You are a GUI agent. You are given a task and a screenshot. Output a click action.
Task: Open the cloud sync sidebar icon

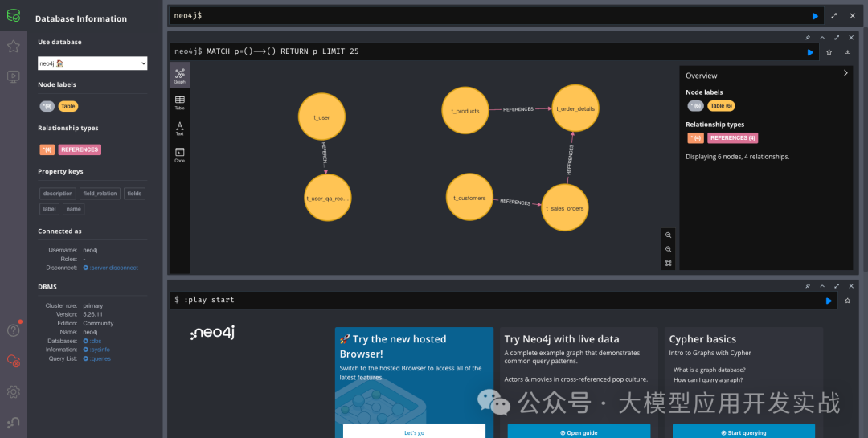pos(14,361)
